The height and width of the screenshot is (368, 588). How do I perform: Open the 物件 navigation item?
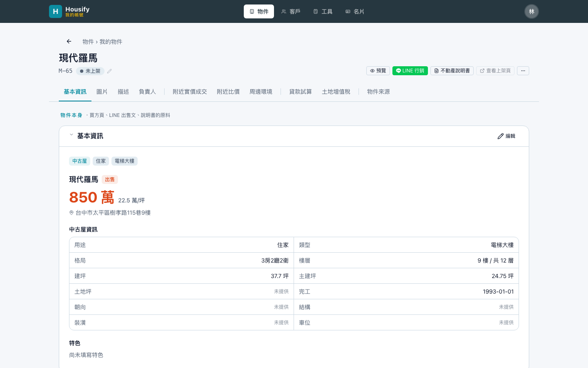pyautogui.click(x=259, y=11)
